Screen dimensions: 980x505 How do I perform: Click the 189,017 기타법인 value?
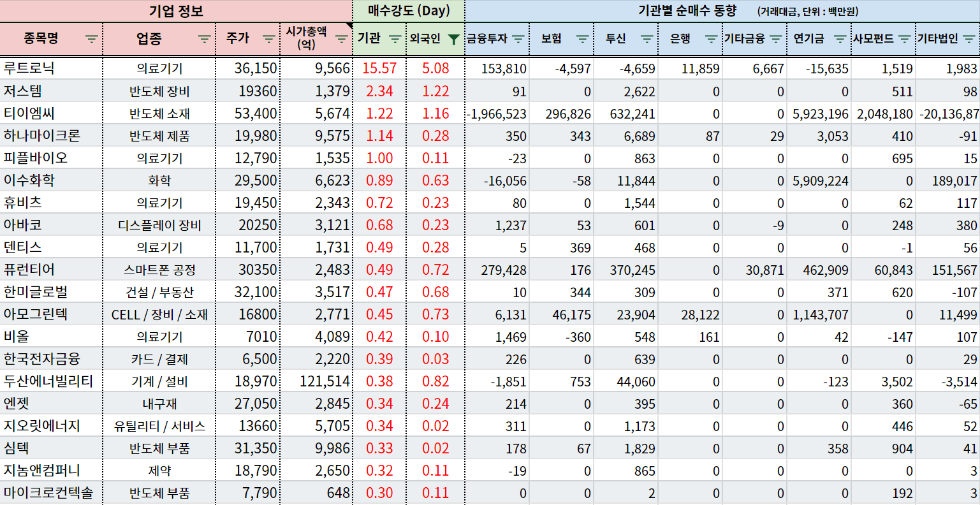[x=954, y=180]
